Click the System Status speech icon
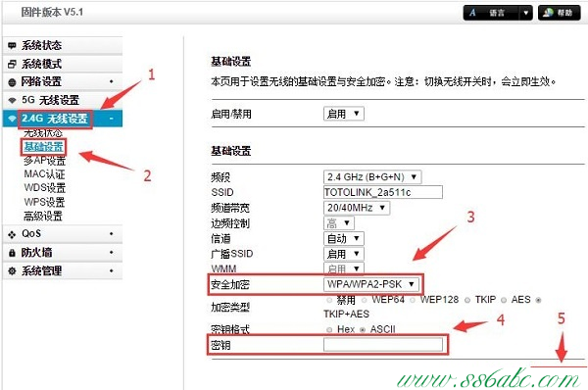Viewport: 588px width, 390px height. [12, 45]
